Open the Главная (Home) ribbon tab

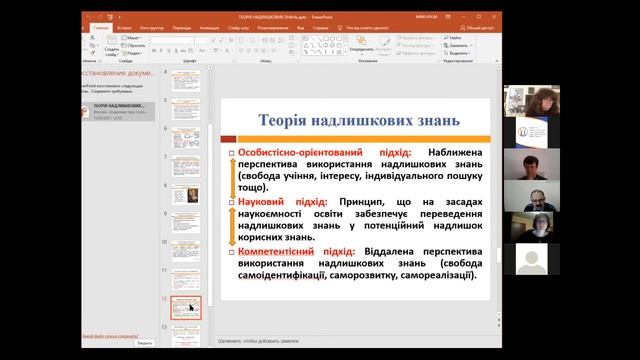click(101, 28)
